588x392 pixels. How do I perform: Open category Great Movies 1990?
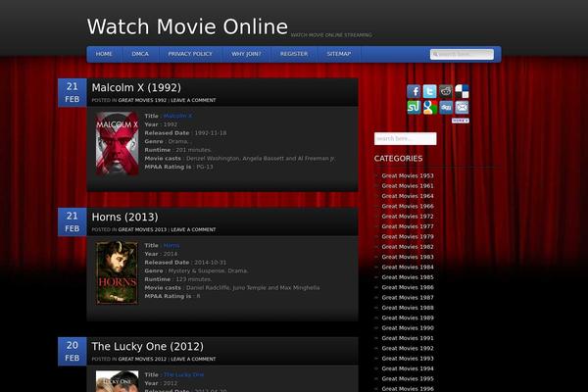(x=408, y=327)
